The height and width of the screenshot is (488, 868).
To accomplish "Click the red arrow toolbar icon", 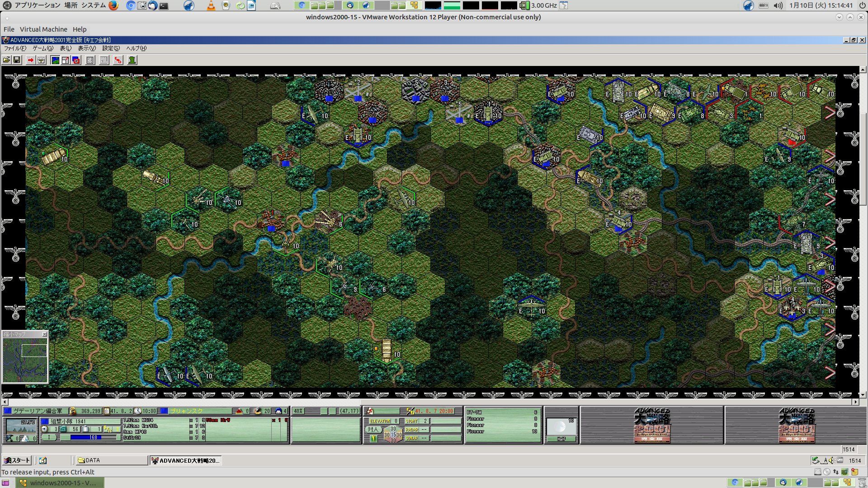I will pos(30,60).
